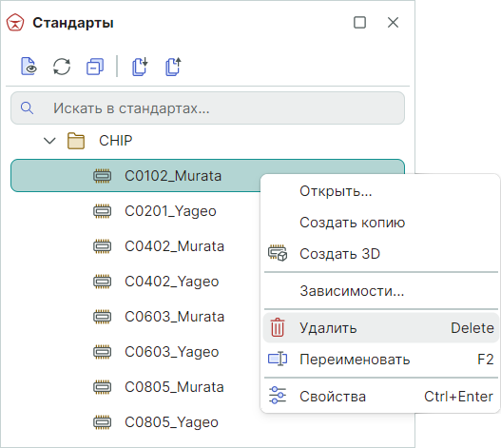Click the export standards icon

(x=173, y=67)
